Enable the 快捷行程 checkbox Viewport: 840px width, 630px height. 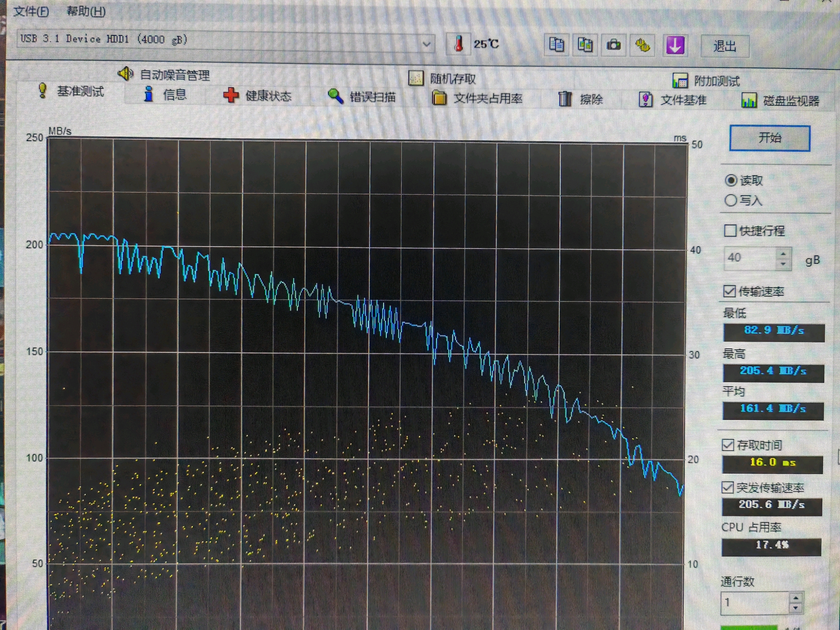click(x=730, y=230)
